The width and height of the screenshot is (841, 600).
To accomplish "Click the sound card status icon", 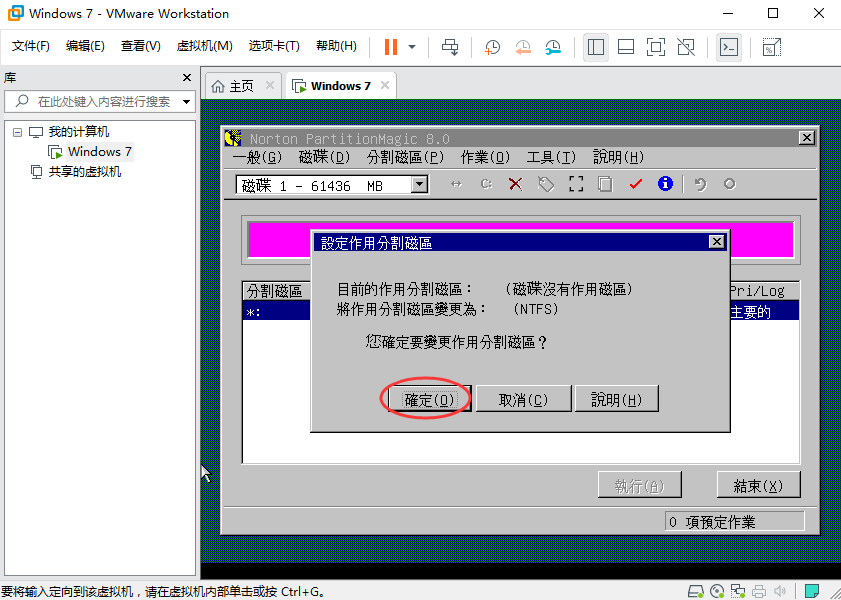I will [x=780, y=591].
